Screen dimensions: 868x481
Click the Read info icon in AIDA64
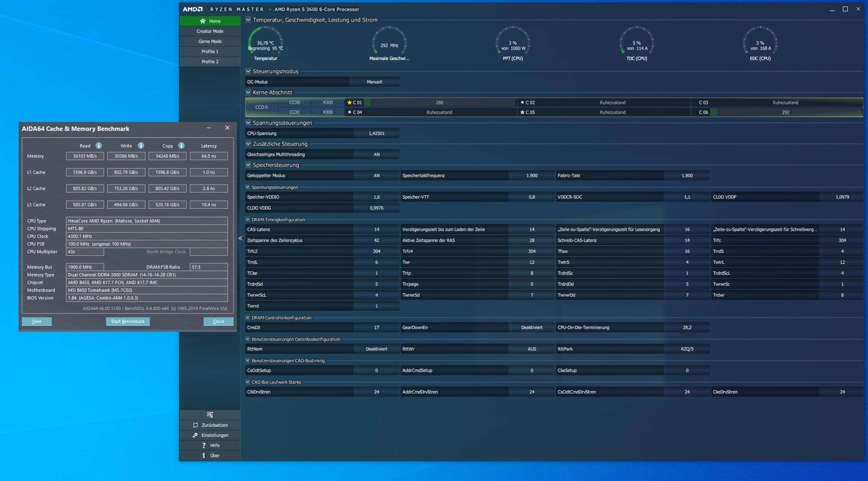[99, 145]
